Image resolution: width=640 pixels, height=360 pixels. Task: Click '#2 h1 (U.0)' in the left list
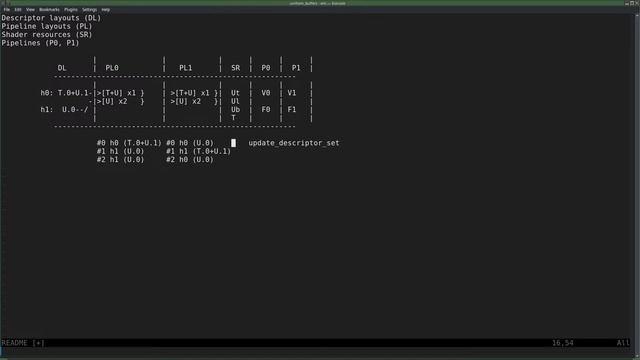(x=120, y=160)
